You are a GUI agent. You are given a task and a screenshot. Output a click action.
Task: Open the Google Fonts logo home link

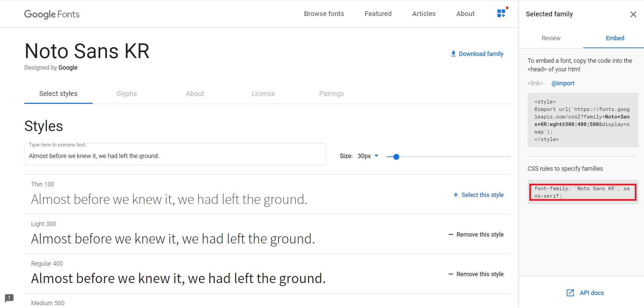point(52,14)
